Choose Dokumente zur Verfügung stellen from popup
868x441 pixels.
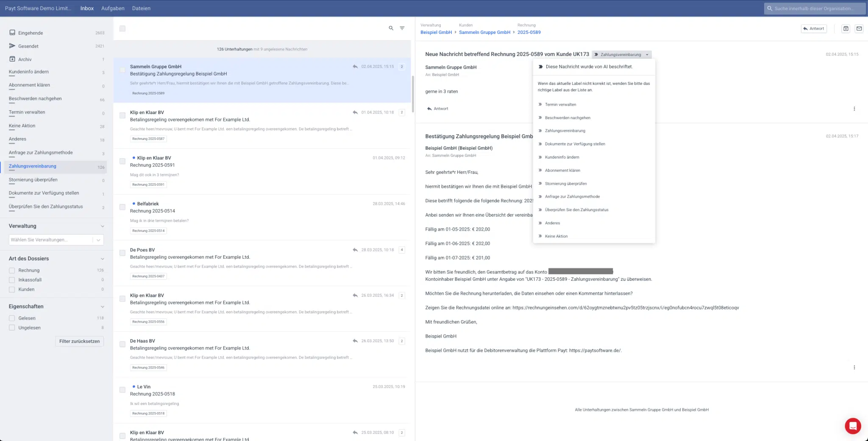tap(575, 144)
